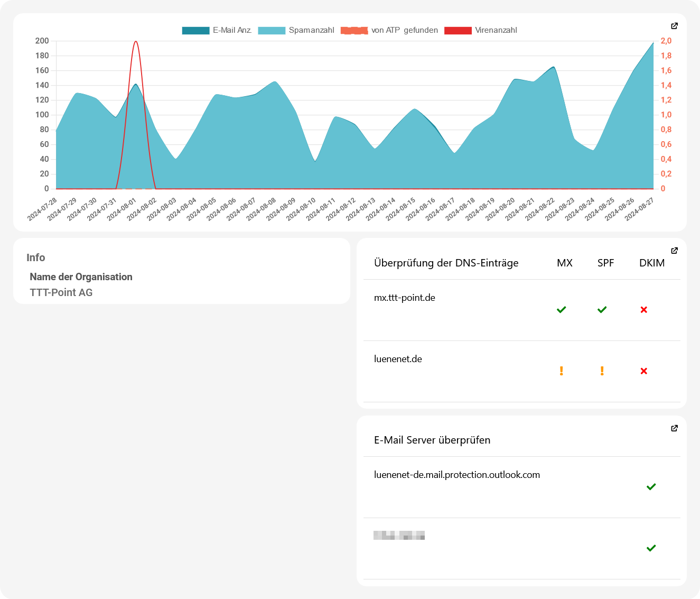Image resolution: width=700 pixels, height=599 pixels.
Task: Click MX green checkmark for mx.ttt-point.de
Action: click(561, 309)
